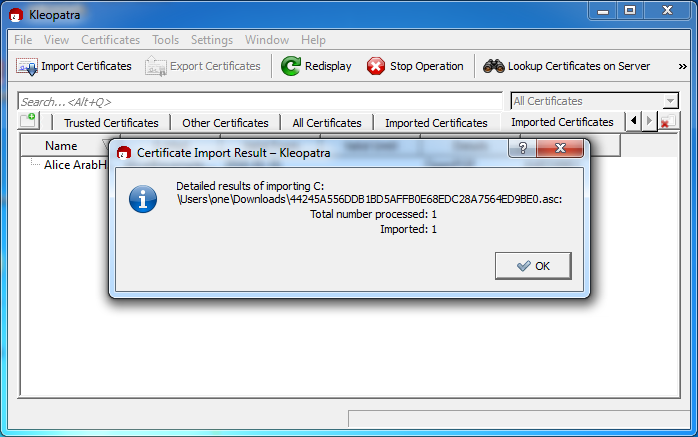Viewport: 698px width, 437px height.
Task: Click the Certificate Import Result dialog icon
Action: (124, 153)
